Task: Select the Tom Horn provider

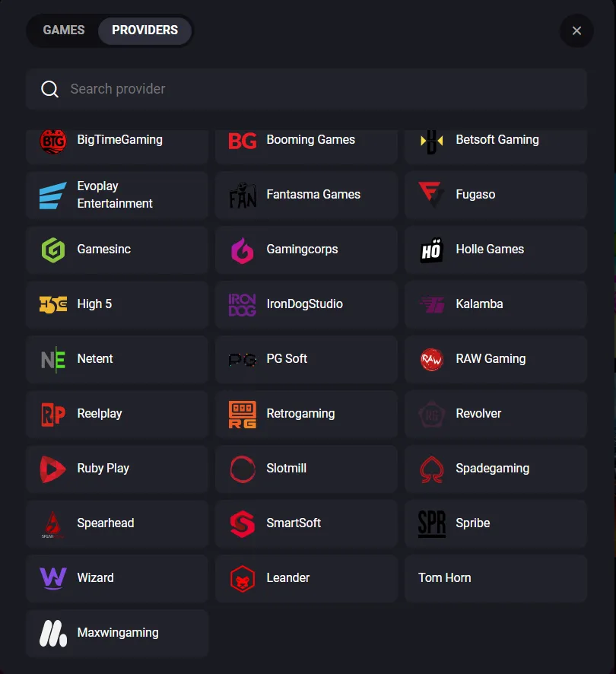Action: point(495,578)
